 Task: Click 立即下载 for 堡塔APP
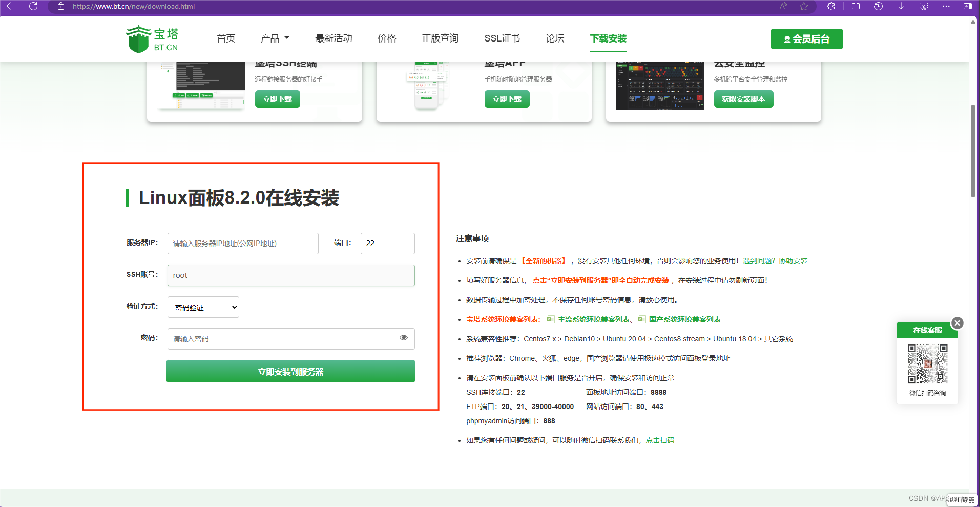click(x=507, y=99)
